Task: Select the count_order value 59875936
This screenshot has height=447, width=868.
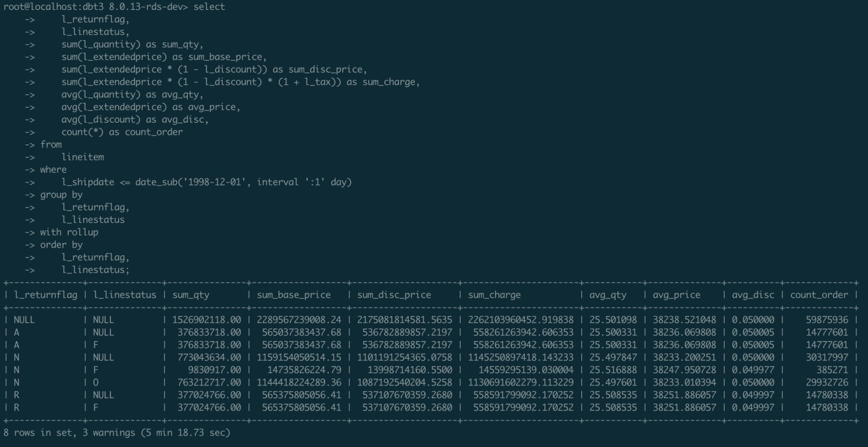Action: tap(827, 320)
